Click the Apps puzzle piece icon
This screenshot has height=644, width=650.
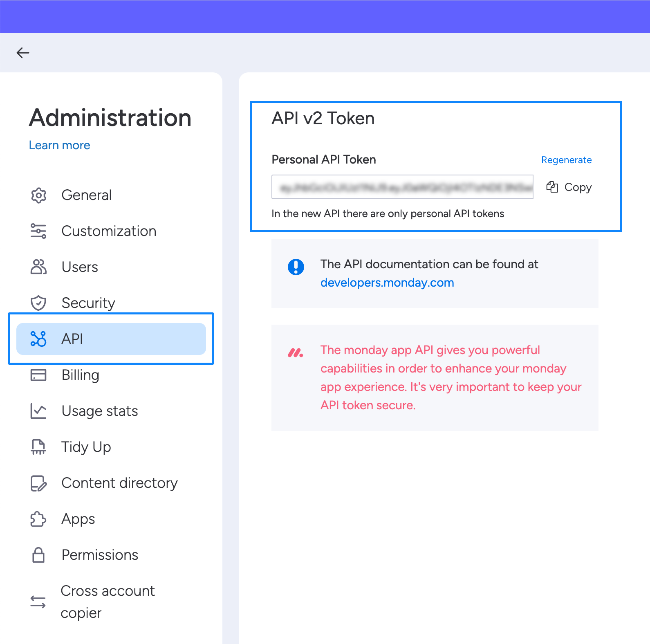(38, 519)
